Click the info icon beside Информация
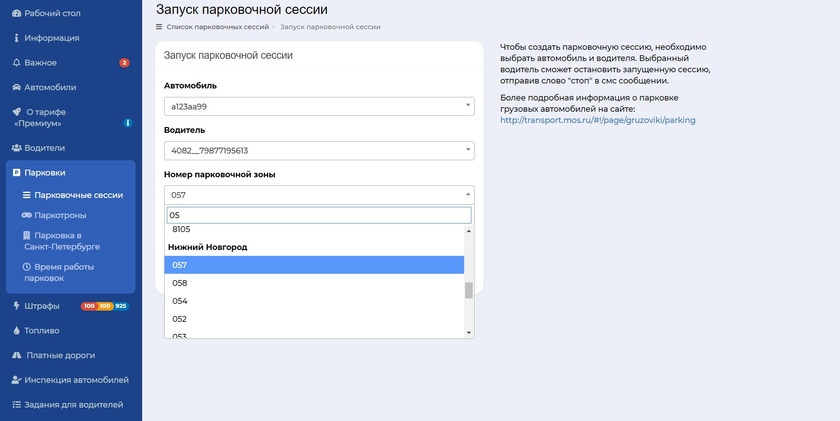Image resolution: width=840 pixels, height=421 pixels. click(x=16, y=38)
